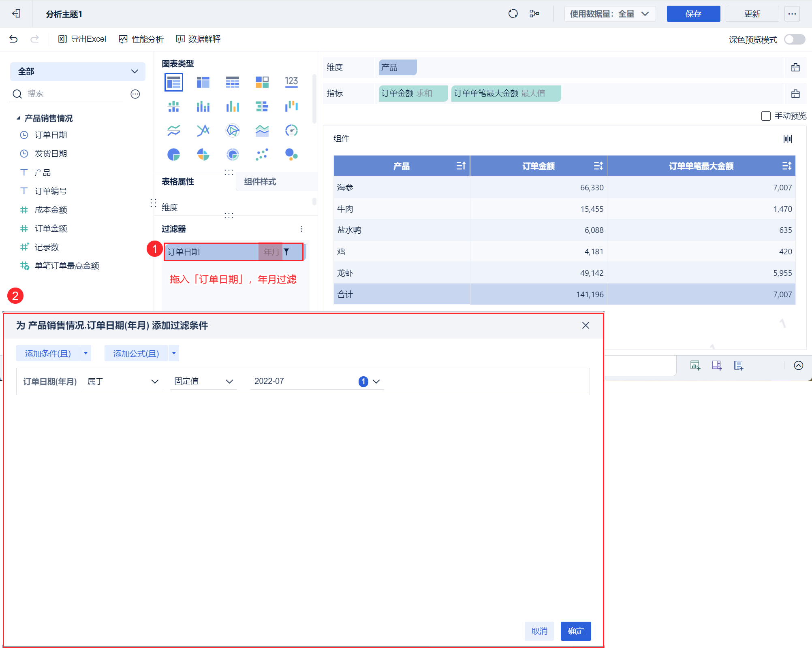Select the gauge dashboard chart icon
This screenshot has width=812, height=648.
(x=291, y=130)
